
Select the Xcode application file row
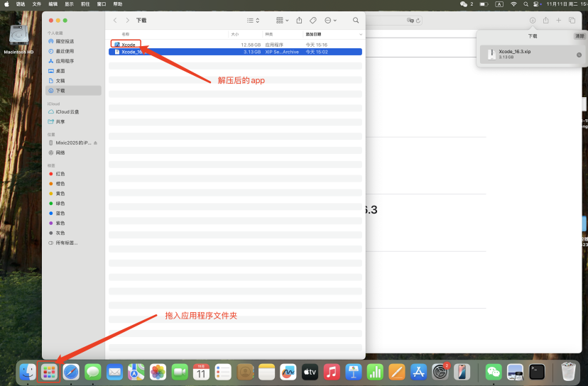pyautogui.click(x=235, y=45)
